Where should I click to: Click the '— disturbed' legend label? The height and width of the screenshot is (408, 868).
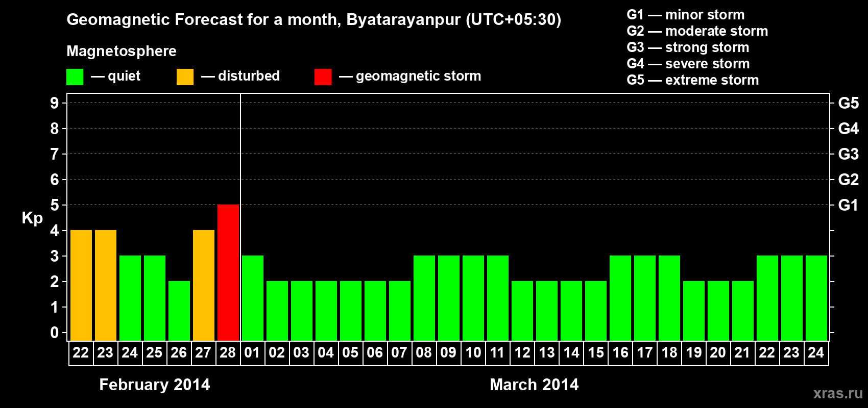[240, 76]
